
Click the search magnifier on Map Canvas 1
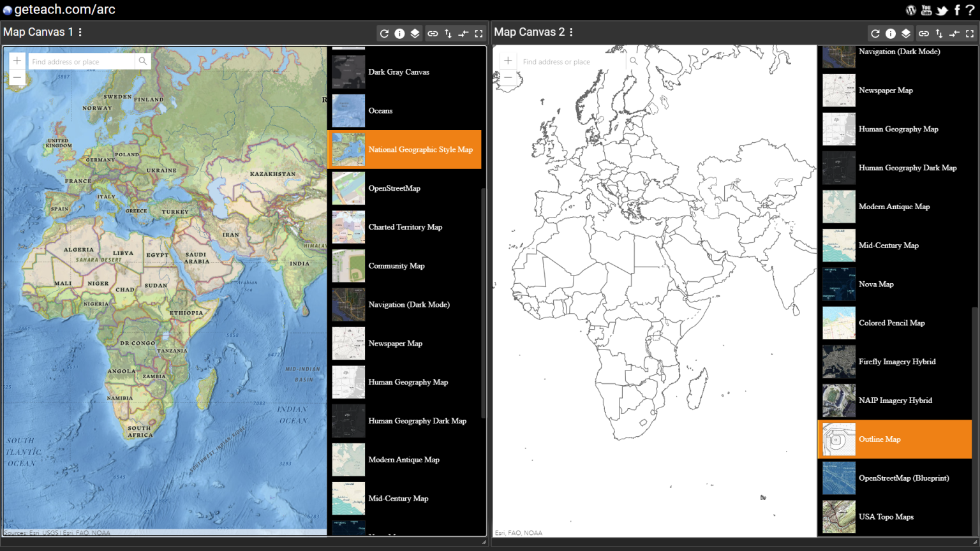(x=142, y=61)
